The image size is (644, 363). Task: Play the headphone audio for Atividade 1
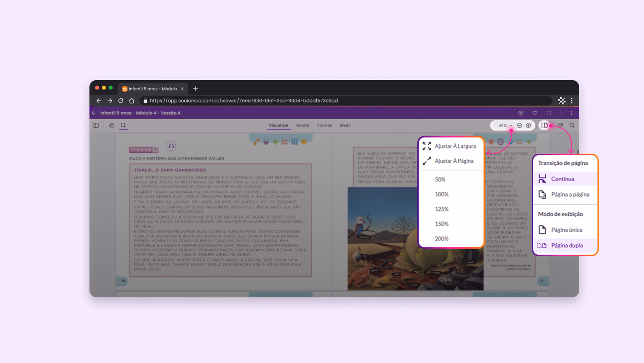click(x=171, y=146)
